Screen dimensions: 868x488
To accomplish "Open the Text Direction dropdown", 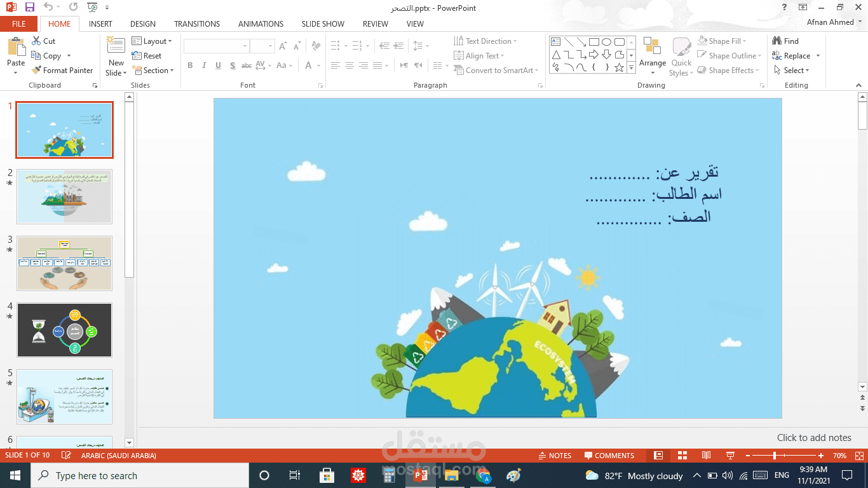I will click(485, 41).
